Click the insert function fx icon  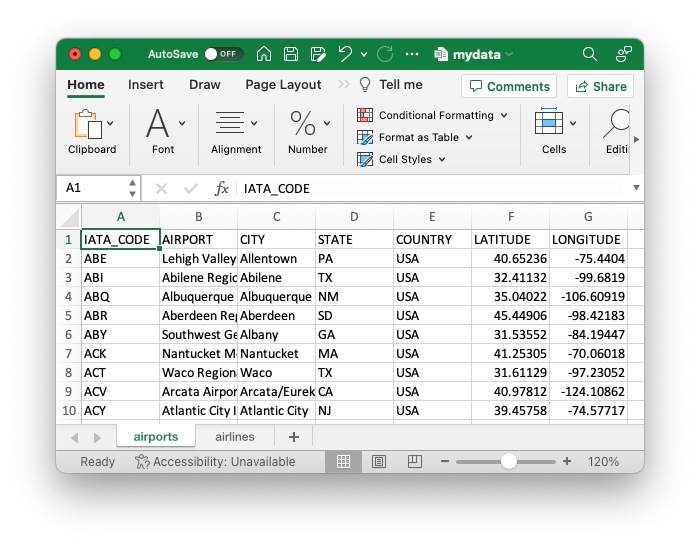click(x=222, y=188)
